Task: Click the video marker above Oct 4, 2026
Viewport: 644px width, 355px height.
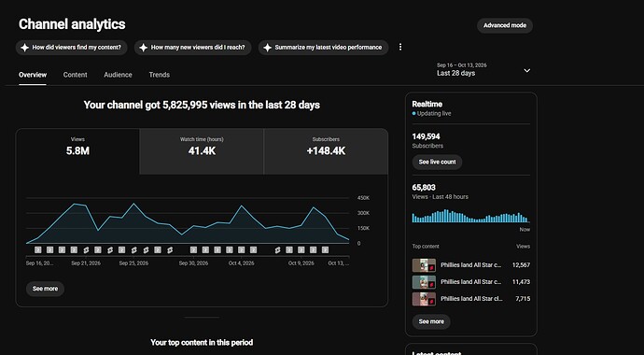Action: (x=241, y=249)
